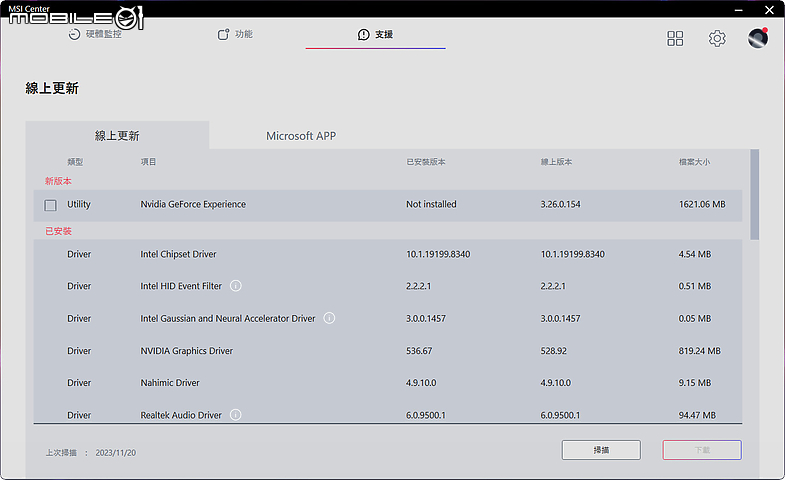The width and height of the screenshot is (785, 480).
Task: Check the Nvidia GeForce Experience checkbox
Action: [x=51, y=205]
